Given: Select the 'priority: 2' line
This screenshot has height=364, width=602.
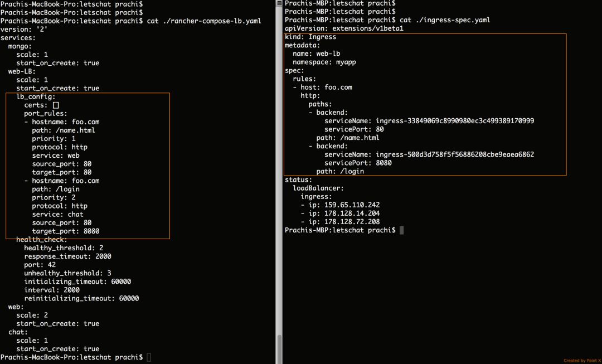Looking at the screenshot, I should pos(54,198).
